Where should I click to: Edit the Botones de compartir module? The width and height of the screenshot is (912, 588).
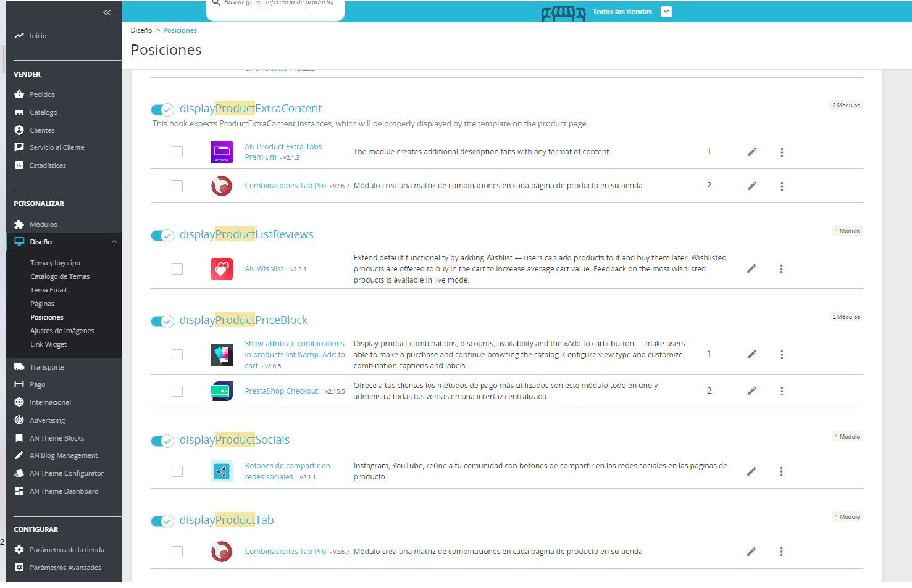(751, 471)
